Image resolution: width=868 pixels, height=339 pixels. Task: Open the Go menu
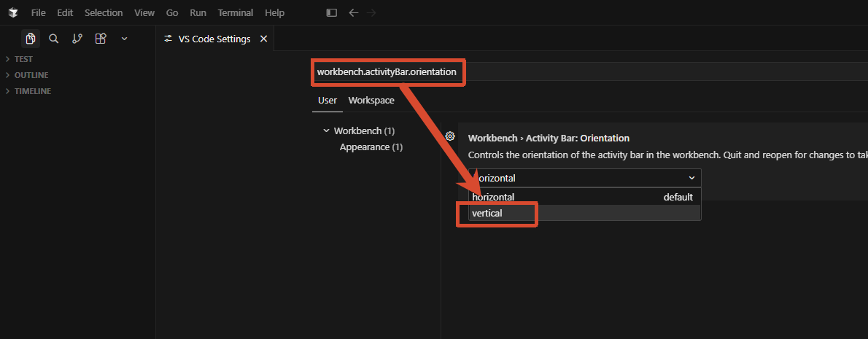172,12
